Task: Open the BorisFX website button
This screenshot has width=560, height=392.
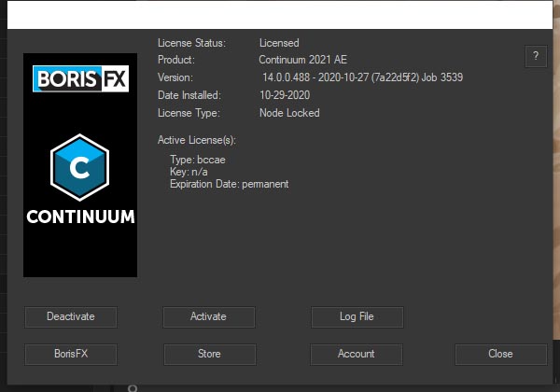Action: click(x=71, y=354)
